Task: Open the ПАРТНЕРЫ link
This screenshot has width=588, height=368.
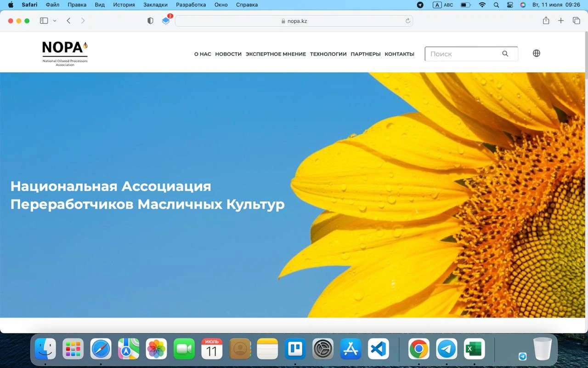Action: click(366, 54)
